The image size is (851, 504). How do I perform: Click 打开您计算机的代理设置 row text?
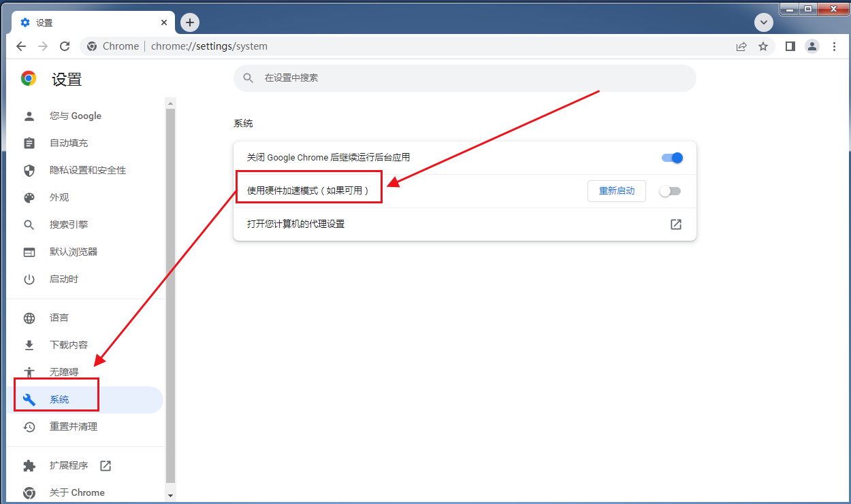tap(295, 224)
